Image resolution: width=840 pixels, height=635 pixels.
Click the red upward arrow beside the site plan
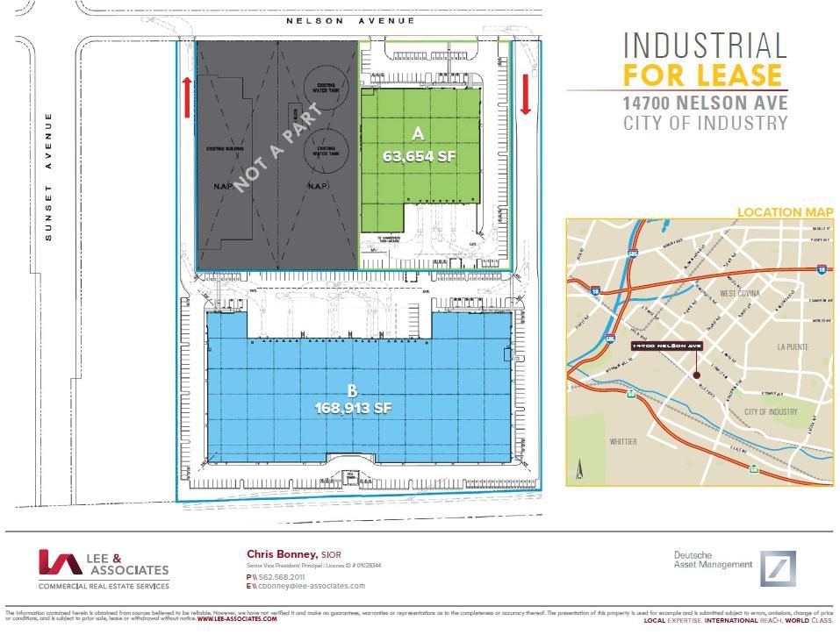point(187,96)
